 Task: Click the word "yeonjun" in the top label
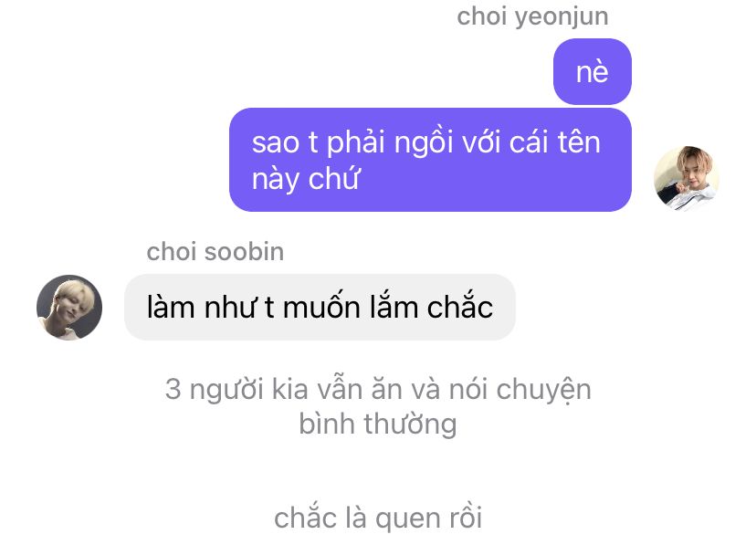click(562, 18)
